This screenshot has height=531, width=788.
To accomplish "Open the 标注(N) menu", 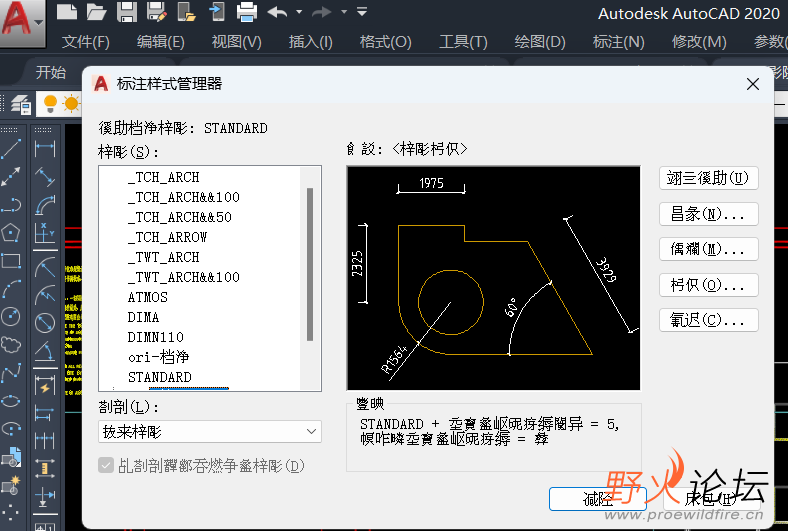I will click(x=618, y=42).
